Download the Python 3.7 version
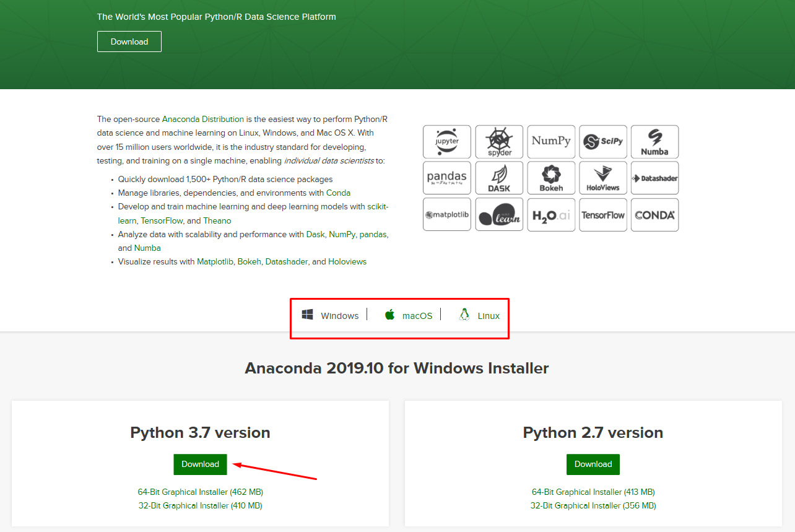This screenshot has height=532, width=795. click(200, 464)
